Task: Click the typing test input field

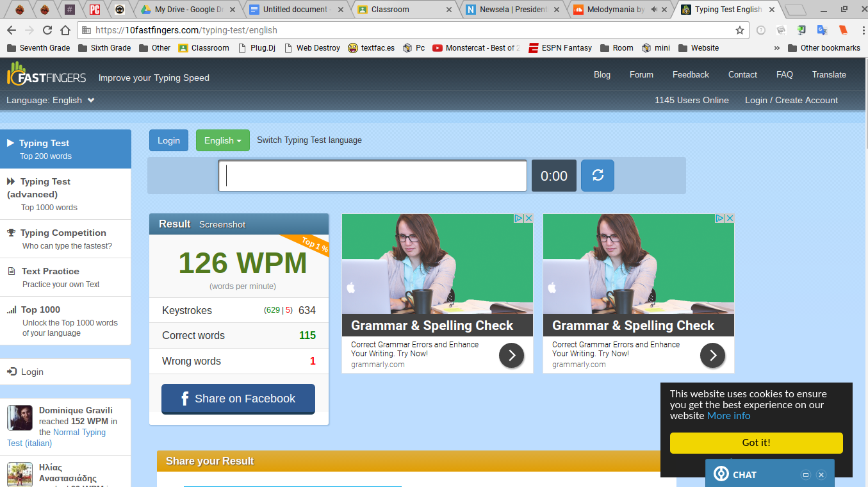Action: (x=372, y=176)
